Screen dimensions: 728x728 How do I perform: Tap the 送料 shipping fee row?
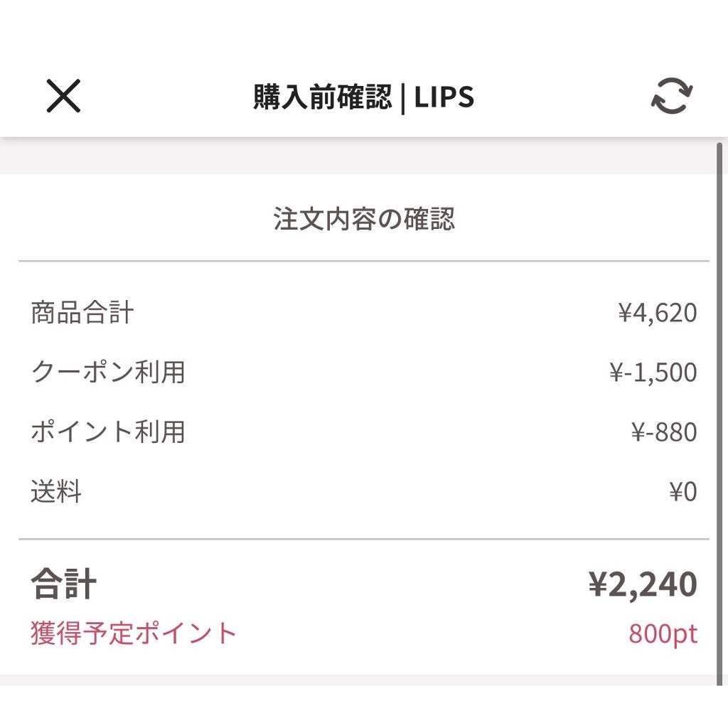click(x=55, y=491)
